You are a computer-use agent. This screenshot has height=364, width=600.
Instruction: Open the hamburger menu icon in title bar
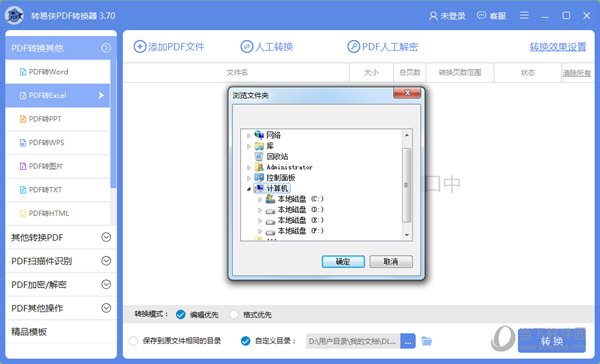pos(524,15)
